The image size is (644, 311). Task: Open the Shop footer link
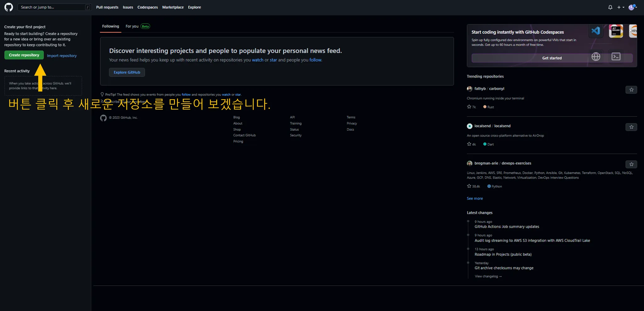(x=237, y=129)
